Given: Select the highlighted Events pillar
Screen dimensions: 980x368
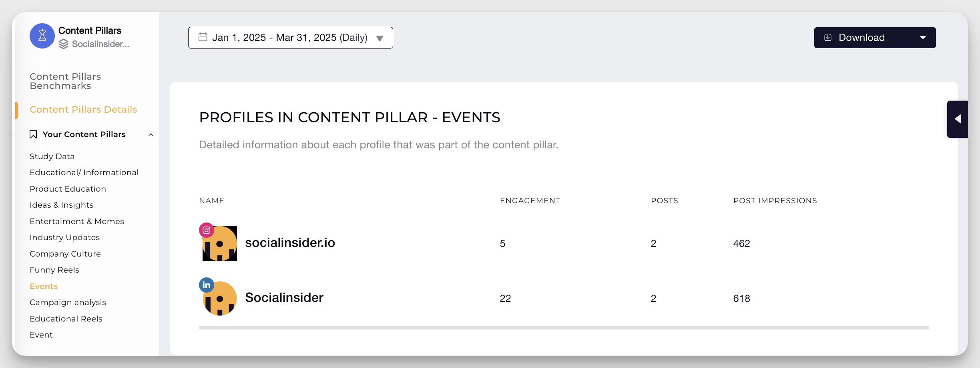Looking at the screenshot, I should tap(44, 286).
